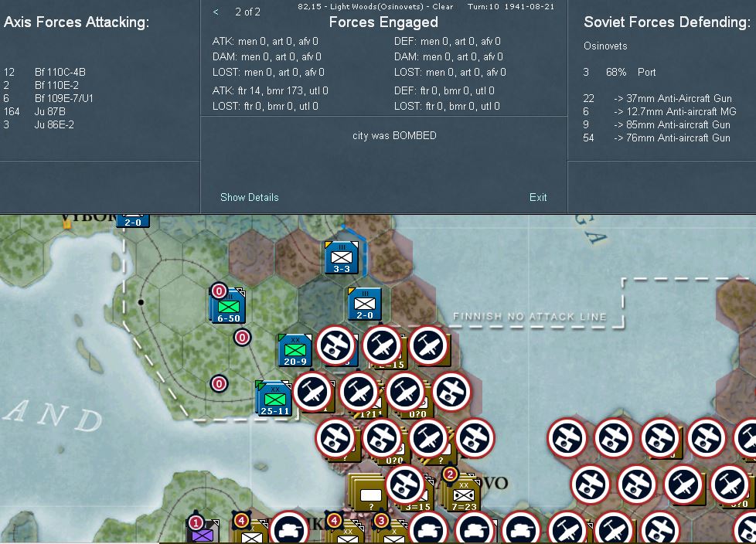Click the Turn:10 1941-08-21 date text

tap(511, 7)
